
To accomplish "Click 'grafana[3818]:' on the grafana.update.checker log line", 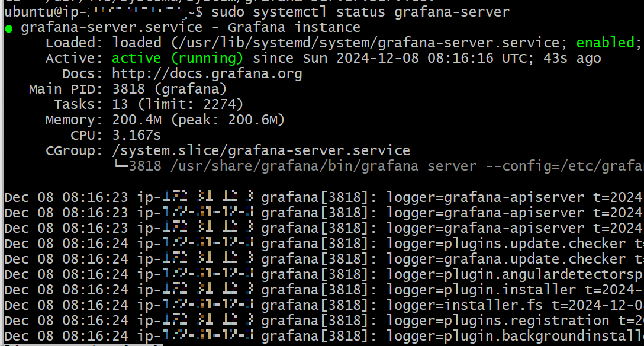I will [x=318, y=259].
